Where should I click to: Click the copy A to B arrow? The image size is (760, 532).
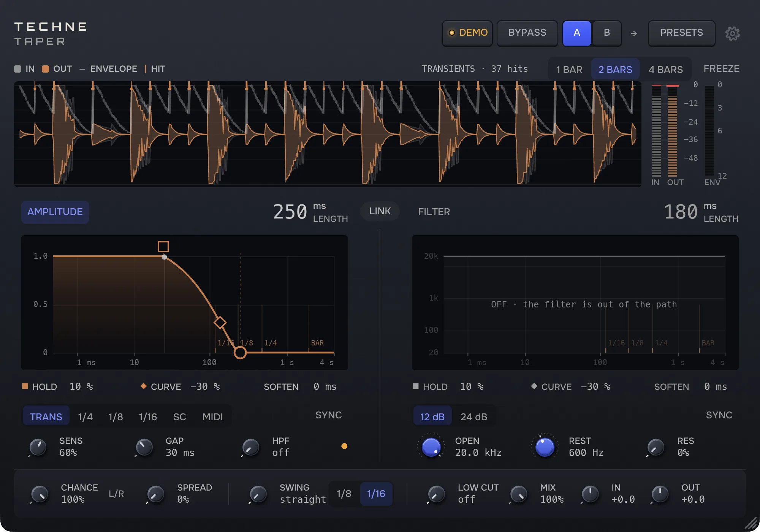(x=634, y=33)
